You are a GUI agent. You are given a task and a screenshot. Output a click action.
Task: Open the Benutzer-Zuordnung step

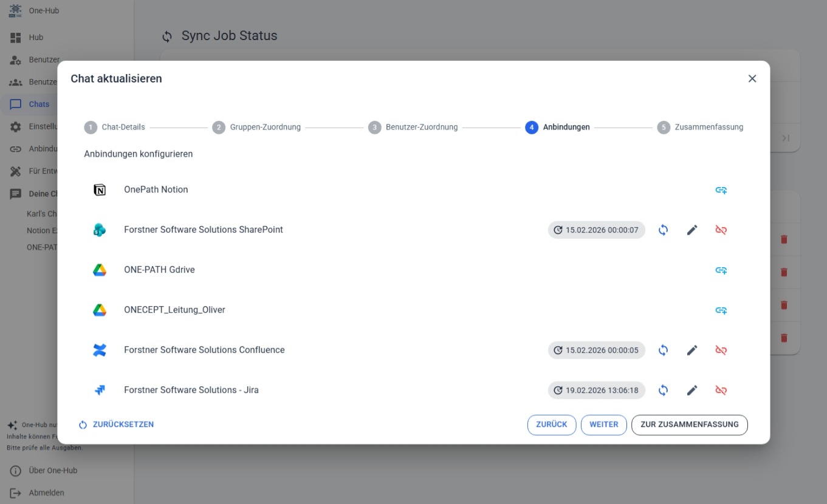point(413,128)
